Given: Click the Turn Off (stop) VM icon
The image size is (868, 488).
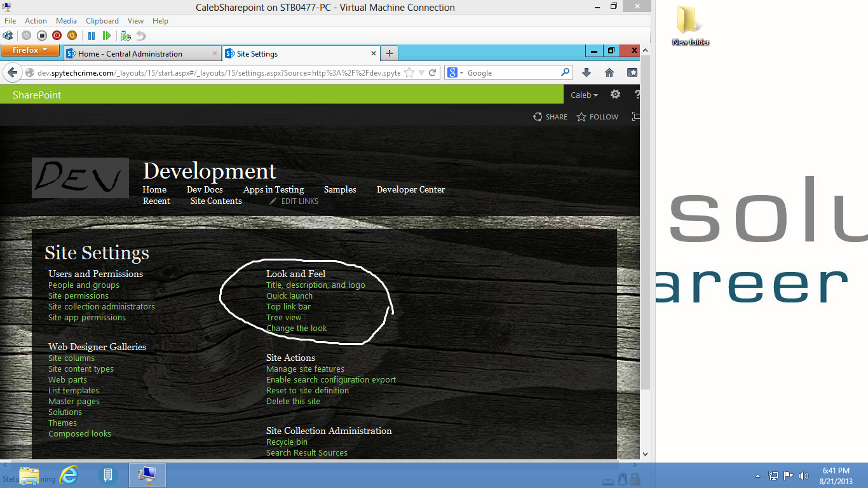Looking at the screenshot, I should [x=41, y=36].
